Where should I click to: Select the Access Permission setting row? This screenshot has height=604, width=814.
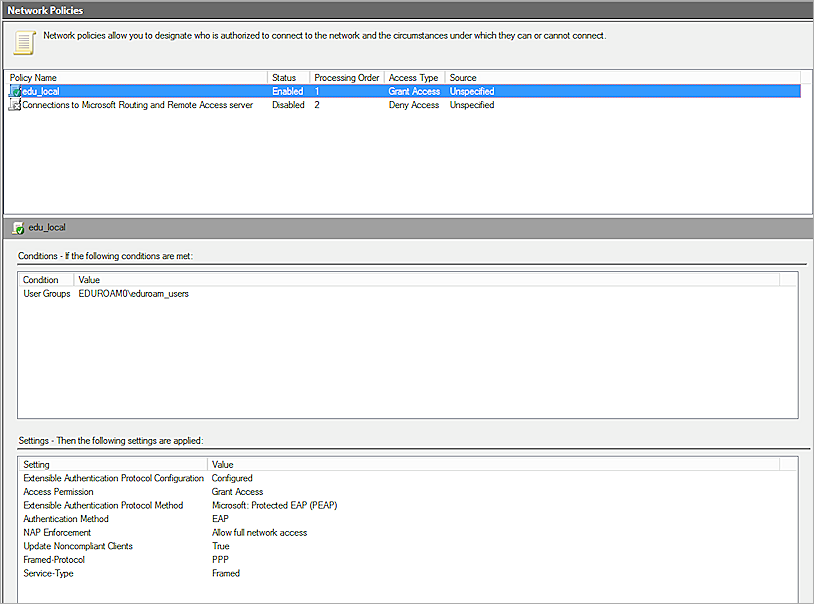tap(58, 492)
